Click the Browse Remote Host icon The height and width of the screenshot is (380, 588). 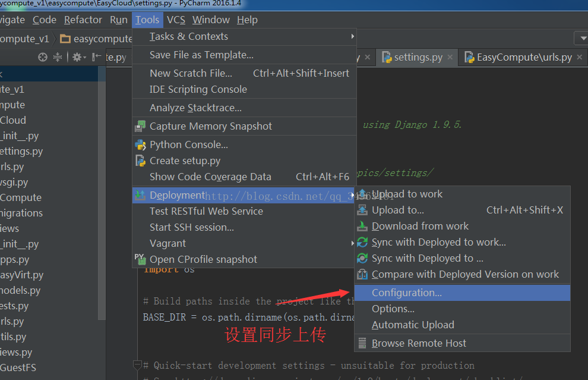[x=362, y=343]
